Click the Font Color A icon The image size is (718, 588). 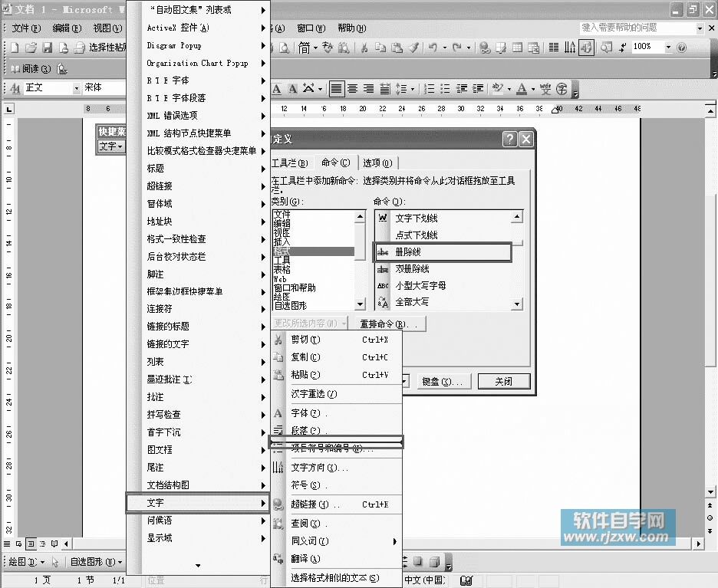(521, 88)
